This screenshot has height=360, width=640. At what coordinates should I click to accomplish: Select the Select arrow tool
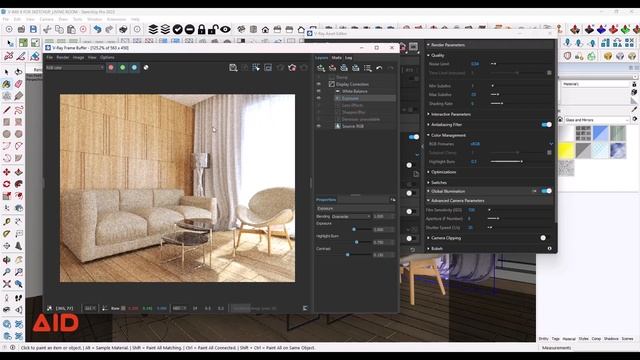[7, 72]
